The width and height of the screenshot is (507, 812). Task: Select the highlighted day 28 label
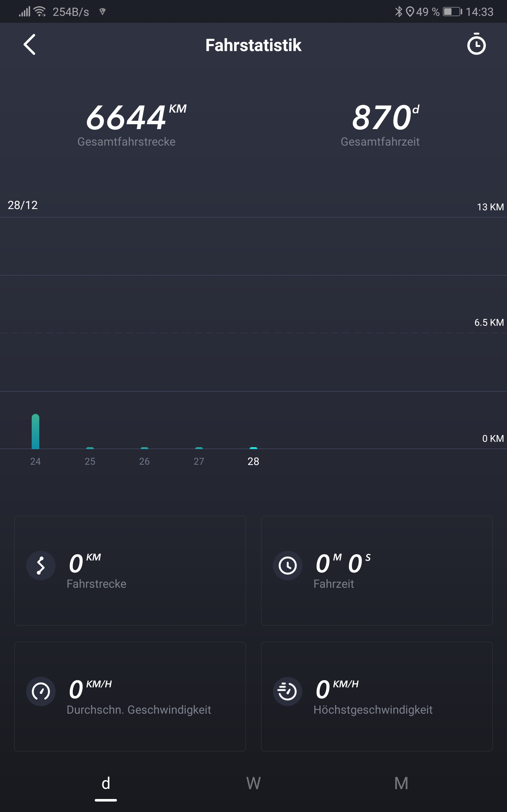[x=253, y=462]
